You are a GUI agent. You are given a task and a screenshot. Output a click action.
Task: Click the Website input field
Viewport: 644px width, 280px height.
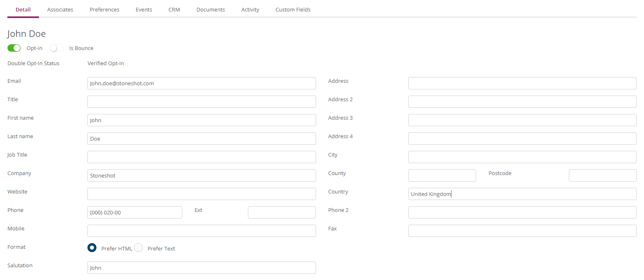point(202,194)
